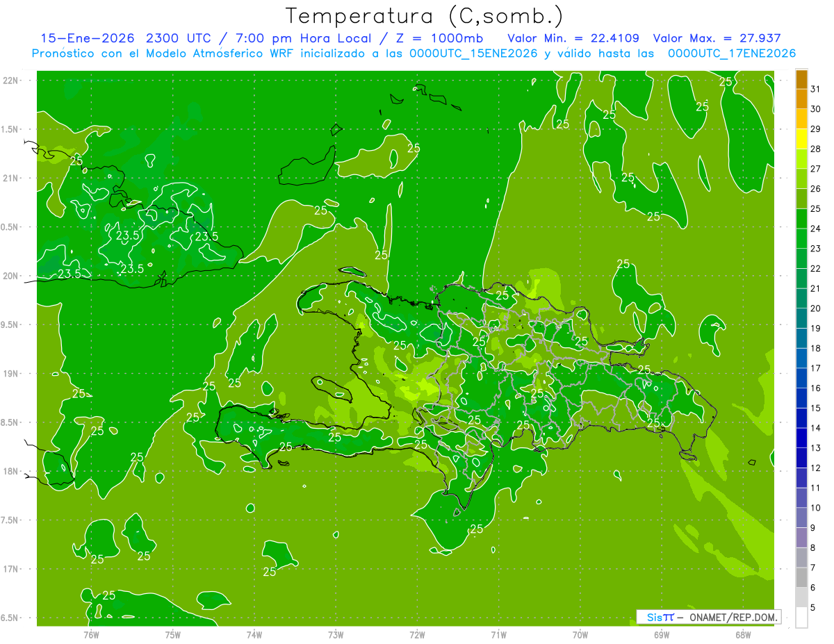The image size is (834, 644).
Task: Click the 22N latitude axis label
Action: click(11, 81)
